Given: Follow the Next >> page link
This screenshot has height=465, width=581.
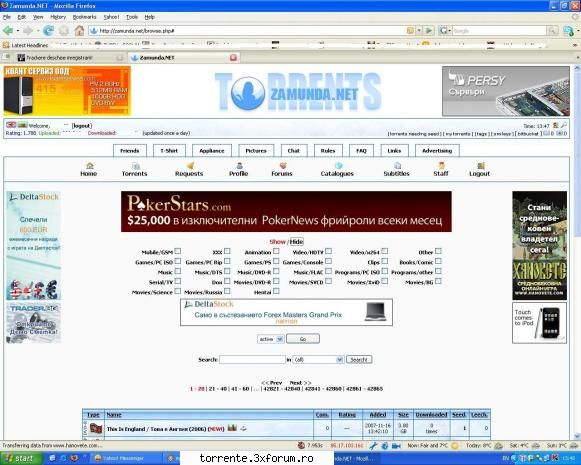Looking at the screenshot, I should click(300, 383).
